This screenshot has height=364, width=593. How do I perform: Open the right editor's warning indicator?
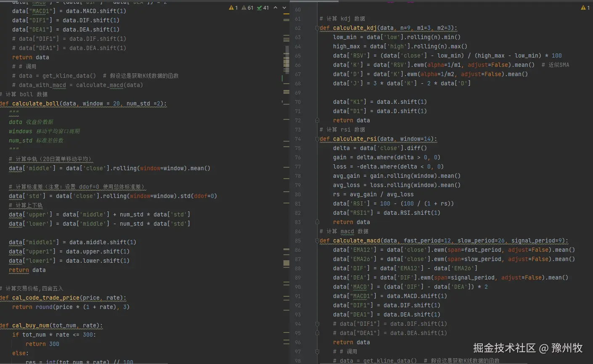pos(585,8)
